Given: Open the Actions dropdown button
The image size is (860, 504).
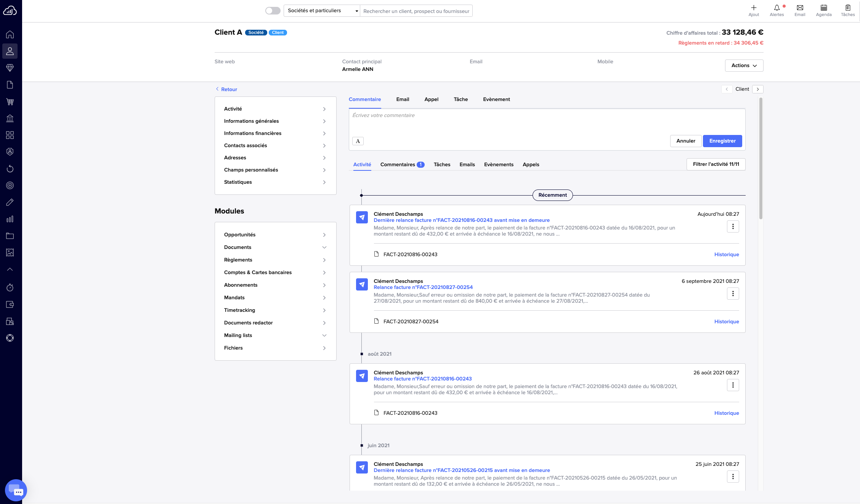Looking at the screenshot, I should click(744, 66).
